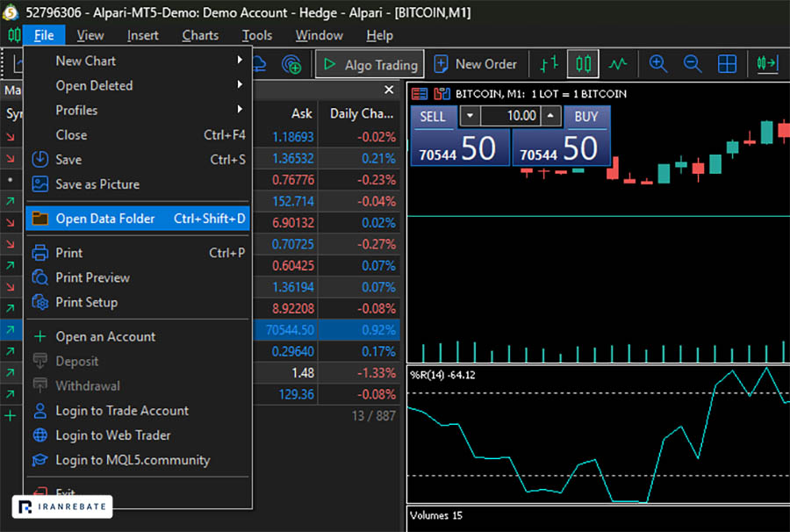Screen dimensions: 790x532
Task: Click the one-click trading panel icon
Action: click(x=442, y=94)
